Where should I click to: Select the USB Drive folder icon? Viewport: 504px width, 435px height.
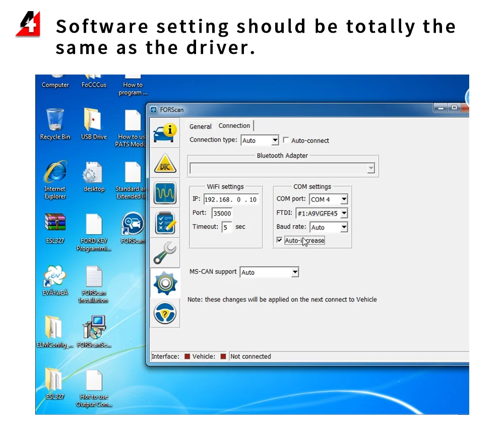pyautogui.click(x=94, y=124)
